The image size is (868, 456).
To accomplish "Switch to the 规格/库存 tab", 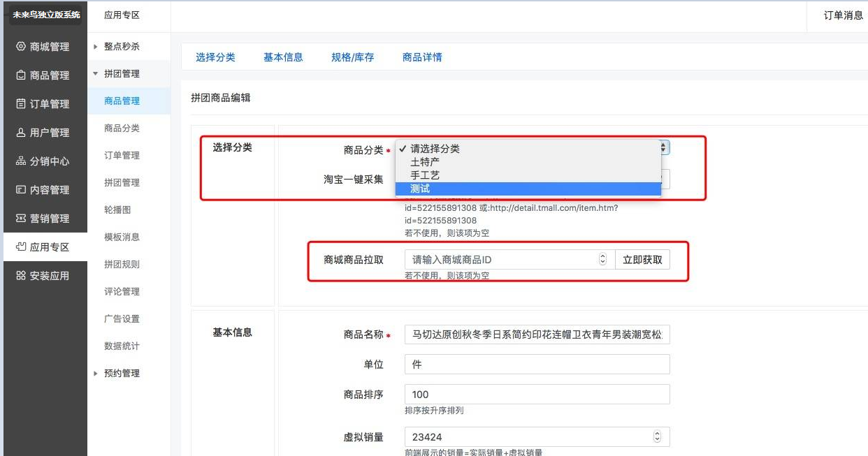I will [353, 57].
